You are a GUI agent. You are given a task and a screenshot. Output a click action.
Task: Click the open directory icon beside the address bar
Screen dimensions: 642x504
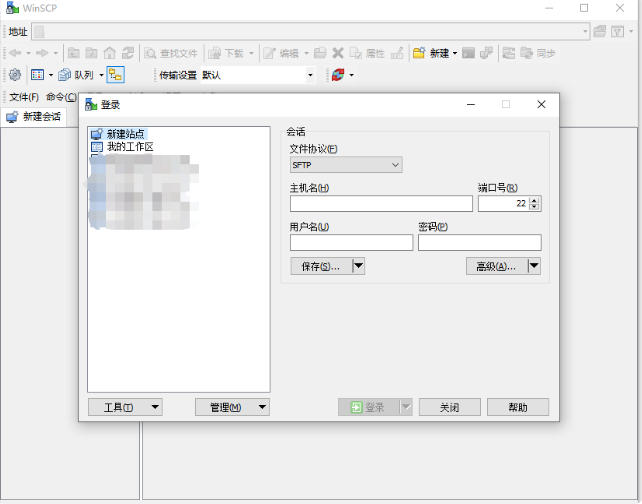click(600, 32)
